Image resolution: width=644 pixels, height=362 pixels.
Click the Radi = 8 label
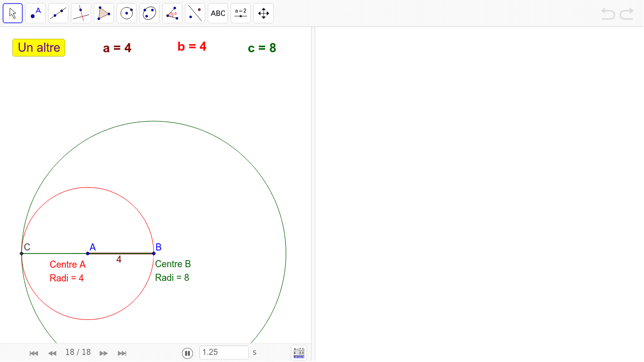172,278
